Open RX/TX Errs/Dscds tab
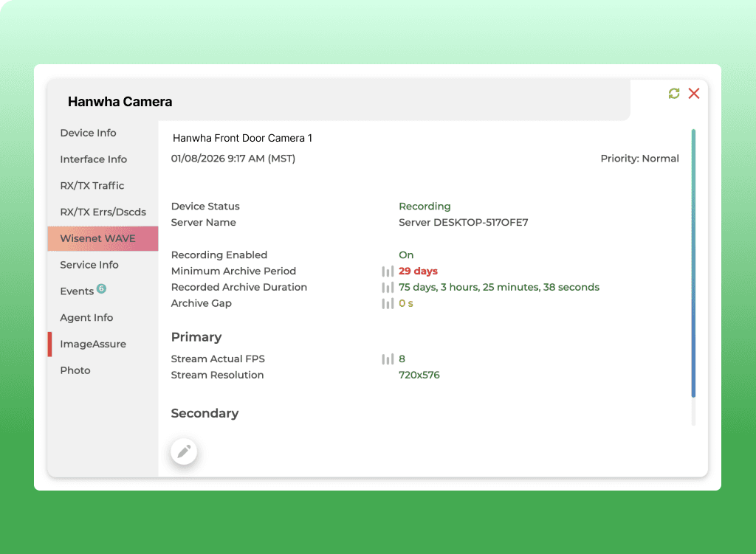The height and width of the screenshot is (554, 756). click(103, 212)
